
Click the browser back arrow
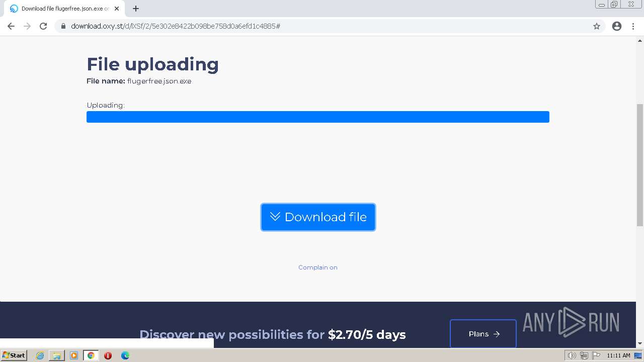[x=11, y=26]
